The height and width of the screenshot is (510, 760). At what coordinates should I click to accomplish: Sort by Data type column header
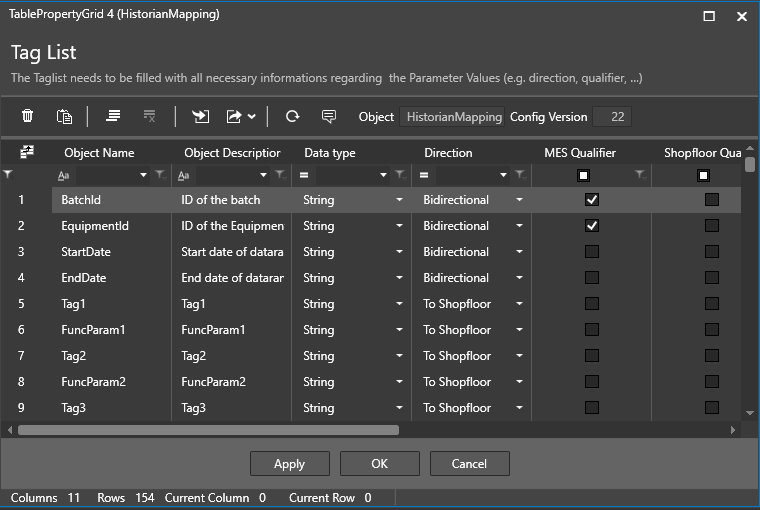(330, 153)
